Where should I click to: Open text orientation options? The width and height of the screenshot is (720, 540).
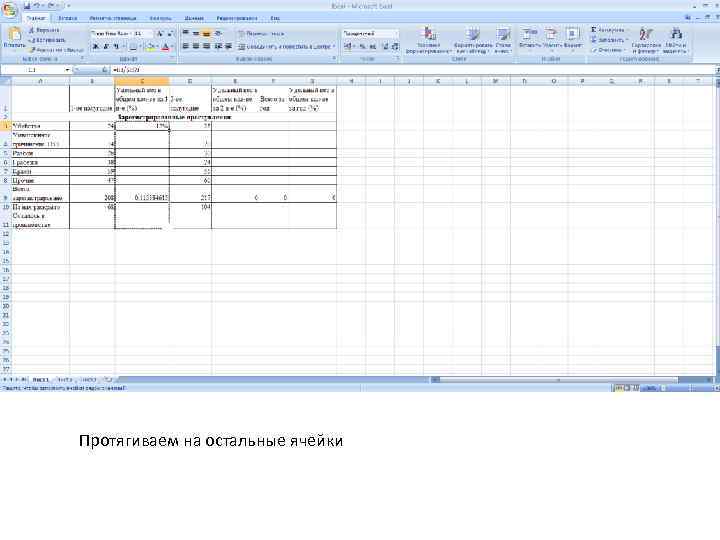click(x=219, y=34)
